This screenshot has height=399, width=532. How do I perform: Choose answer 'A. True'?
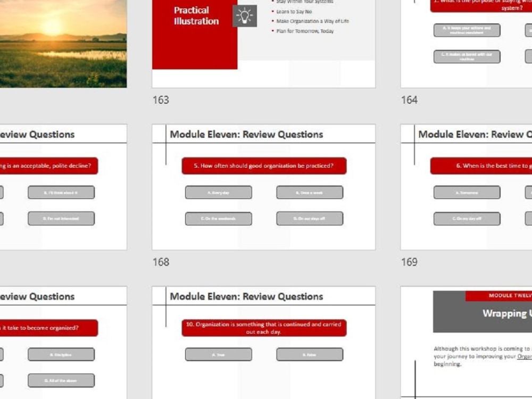pyautogui.click(x=219, y=354)
